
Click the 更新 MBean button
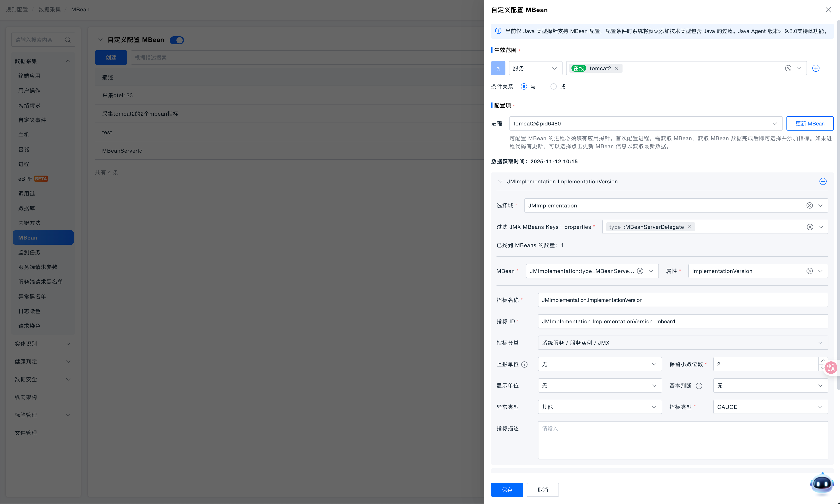click(x=810, y=124)
